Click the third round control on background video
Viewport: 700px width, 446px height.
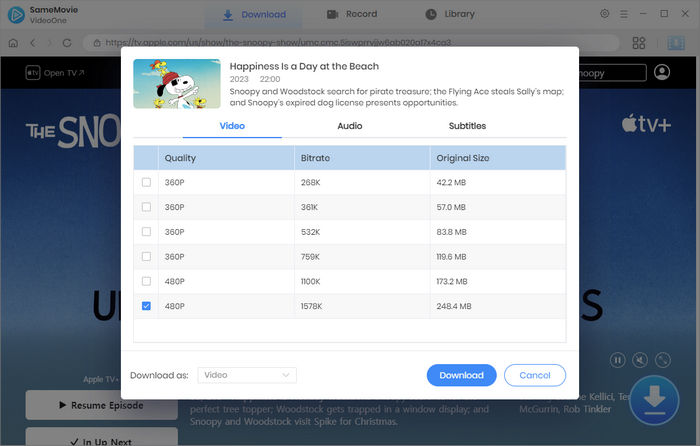[662, 360]
